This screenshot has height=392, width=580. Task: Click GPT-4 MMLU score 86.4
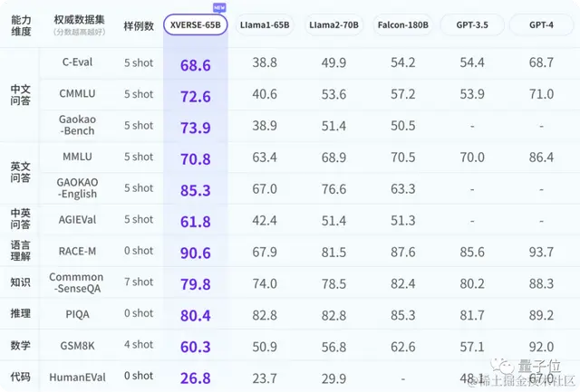(541, 158)
